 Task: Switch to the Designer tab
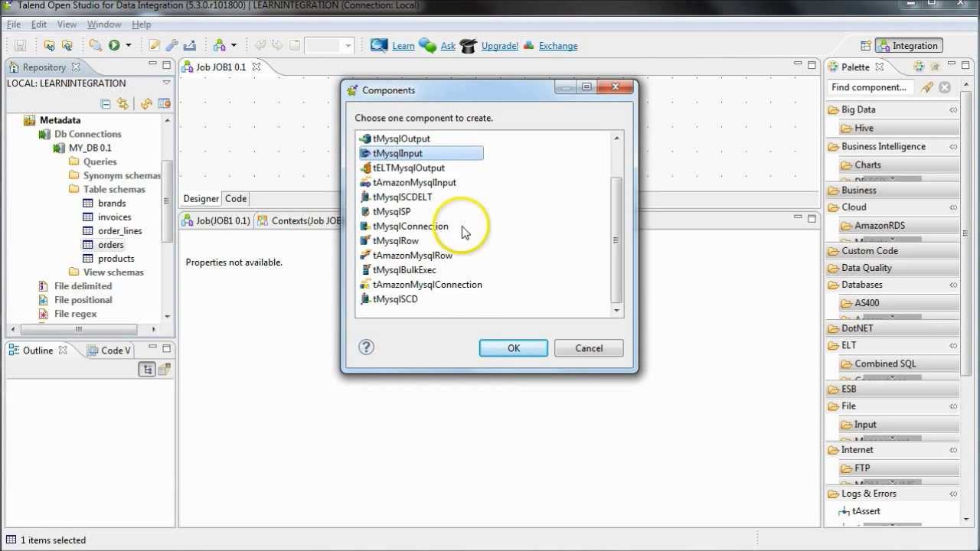(201, 199)
